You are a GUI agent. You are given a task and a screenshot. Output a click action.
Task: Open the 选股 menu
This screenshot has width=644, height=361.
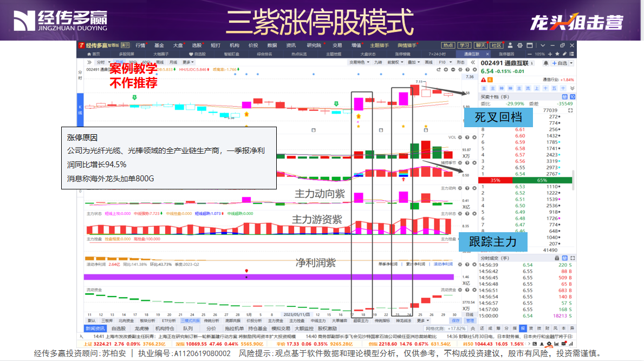197,45
